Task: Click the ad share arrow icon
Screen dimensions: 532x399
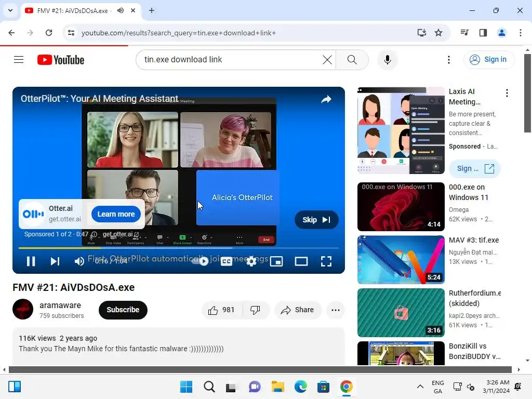Action: pos(326,99)
